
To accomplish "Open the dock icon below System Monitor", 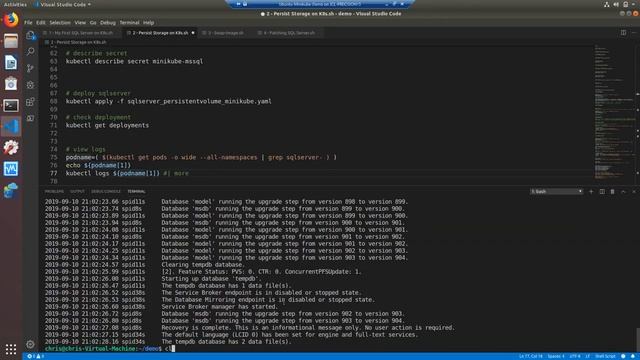I will (11, 190).
